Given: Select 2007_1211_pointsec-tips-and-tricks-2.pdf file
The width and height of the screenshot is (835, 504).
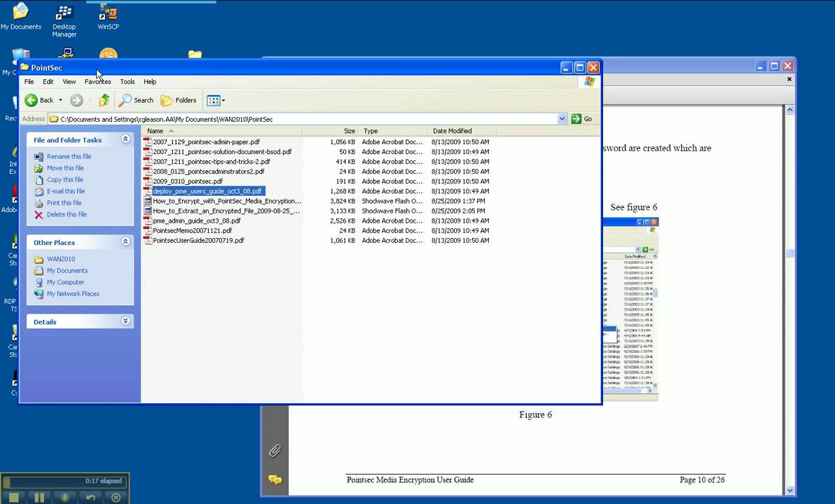Looking at the screenshot, I should 212,162.
